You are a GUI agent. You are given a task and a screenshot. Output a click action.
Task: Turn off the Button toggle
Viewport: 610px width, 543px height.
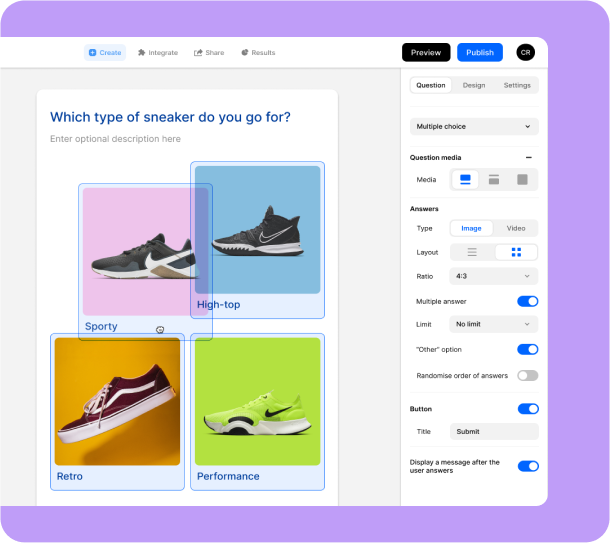pos(527,409)
